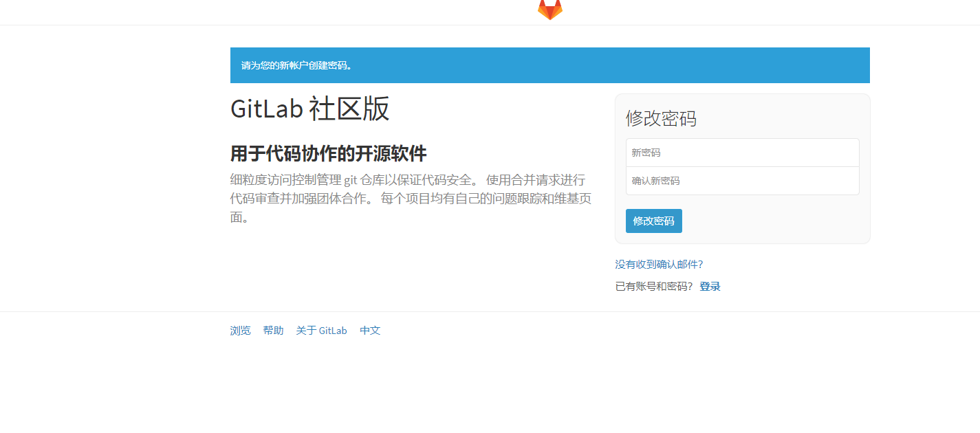This screenshot has width=980, height=433.
Task: Follow the 登录 sign-in link
Action: (x=710, y=287)
